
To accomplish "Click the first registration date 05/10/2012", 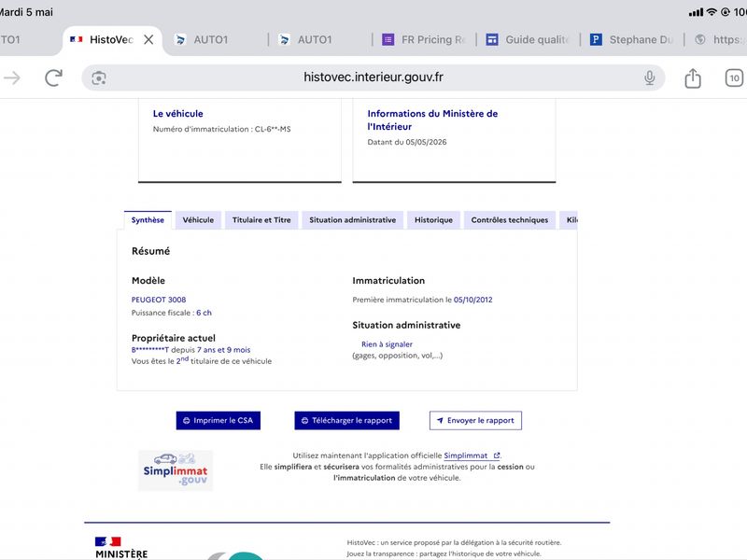I will (473, 300).
